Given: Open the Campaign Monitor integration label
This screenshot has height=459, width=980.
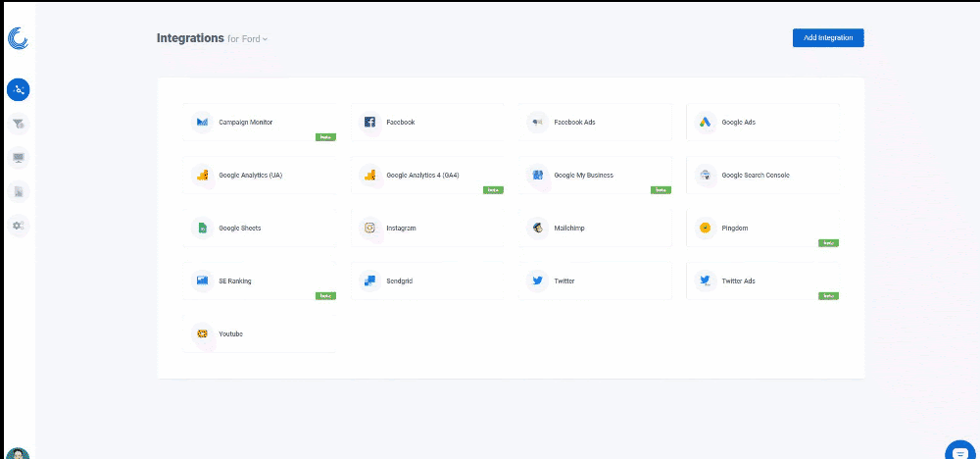Looking at the screenshot, I should [x=246, y=123].
